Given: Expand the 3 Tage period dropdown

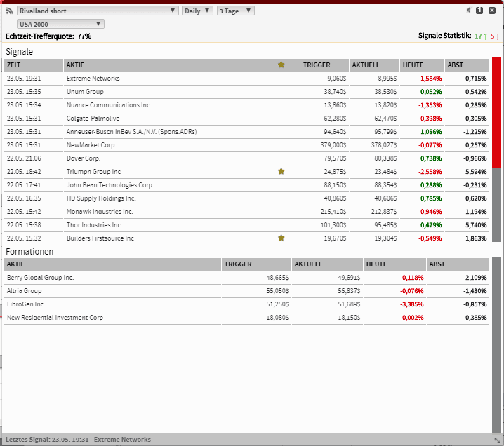Looking at the screenshot, I should coord(235,11).
